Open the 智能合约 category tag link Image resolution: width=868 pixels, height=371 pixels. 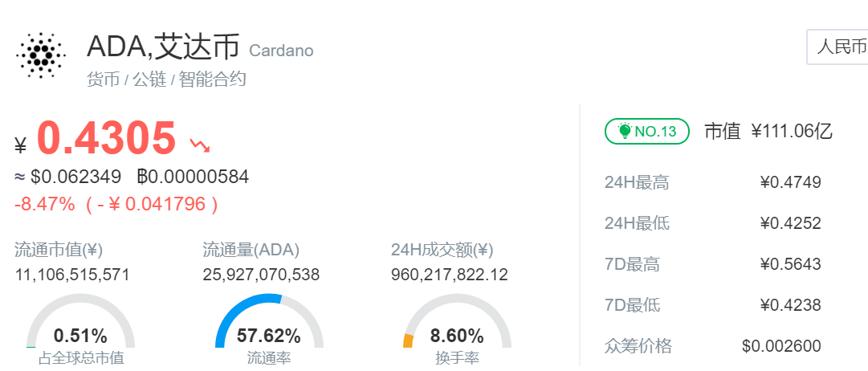tap(213, 79)
